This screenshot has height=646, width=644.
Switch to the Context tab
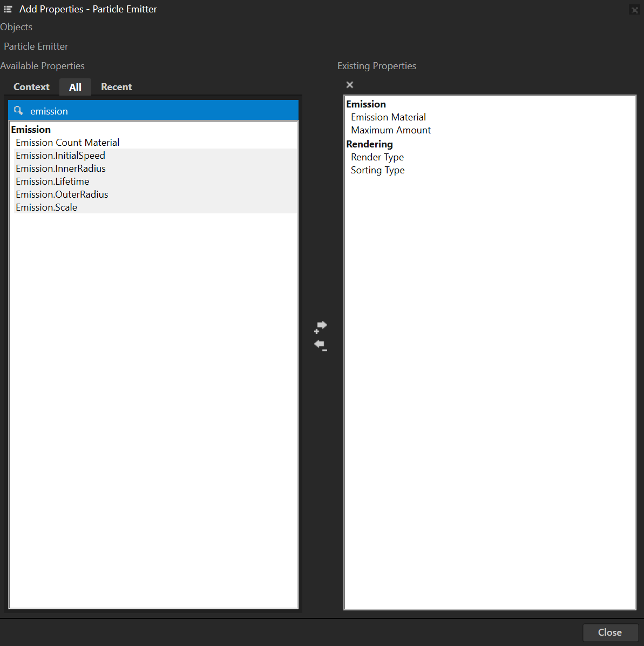[x=31, y=87]
